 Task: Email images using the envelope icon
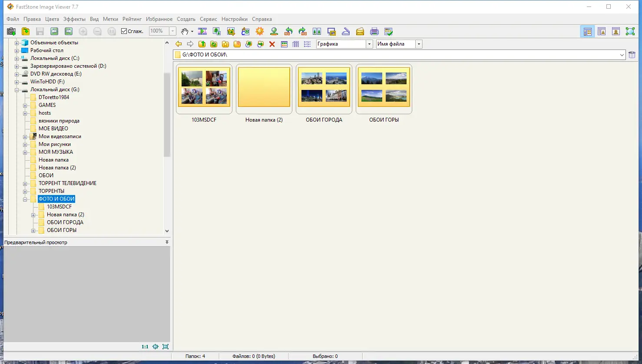(x=360, y=31)
